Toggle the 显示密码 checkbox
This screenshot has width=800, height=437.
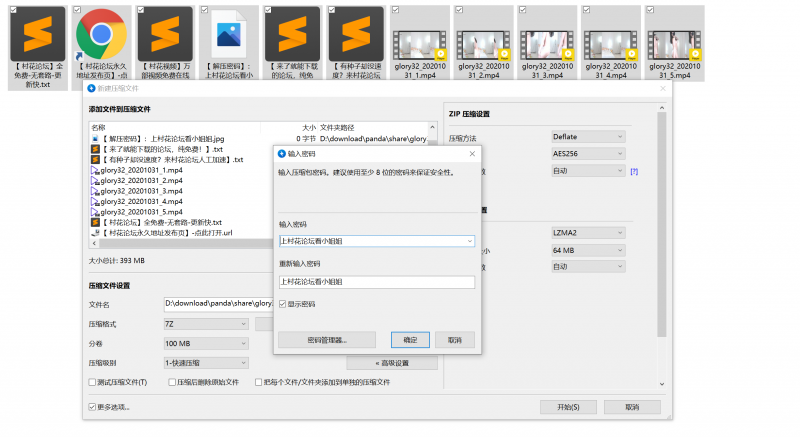(x=283, y=304)
